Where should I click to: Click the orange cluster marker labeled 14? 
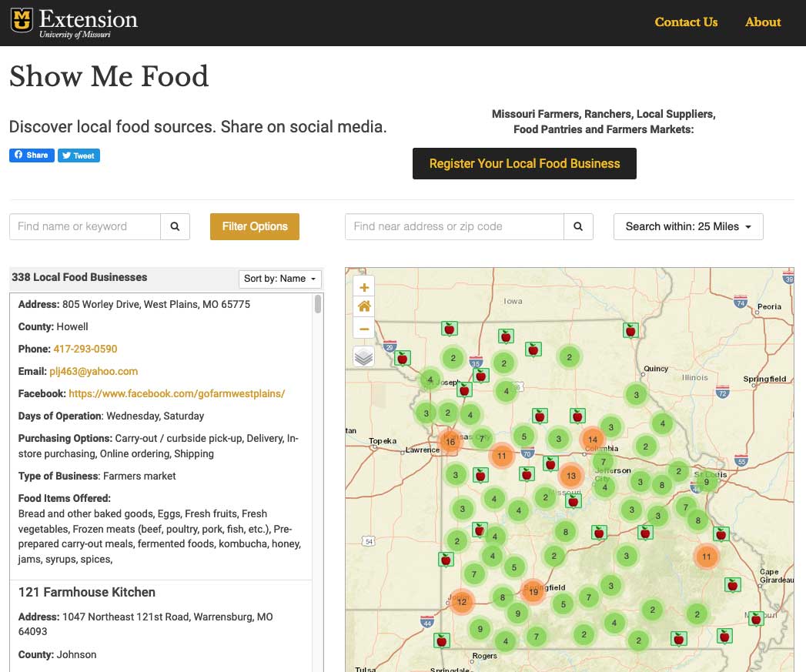pyautogui.click(x=592, y=439)
